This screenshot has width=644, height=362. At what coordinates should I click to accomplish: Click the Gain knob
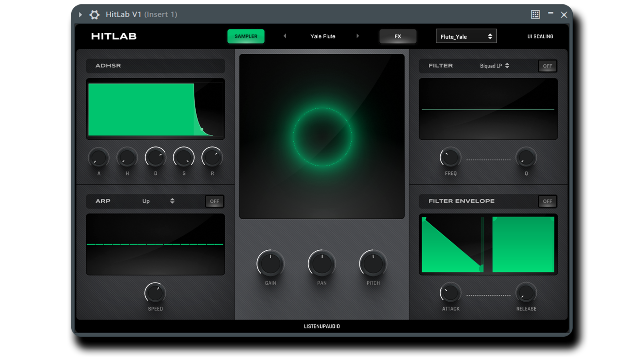[270, 264]
